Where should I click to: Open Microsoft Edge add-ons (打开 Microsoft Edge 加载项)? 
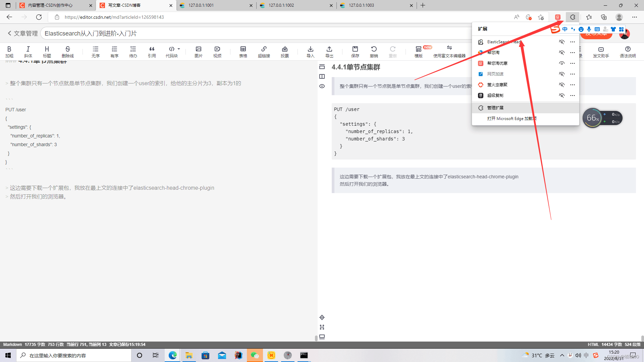click(x=525, y=119)
